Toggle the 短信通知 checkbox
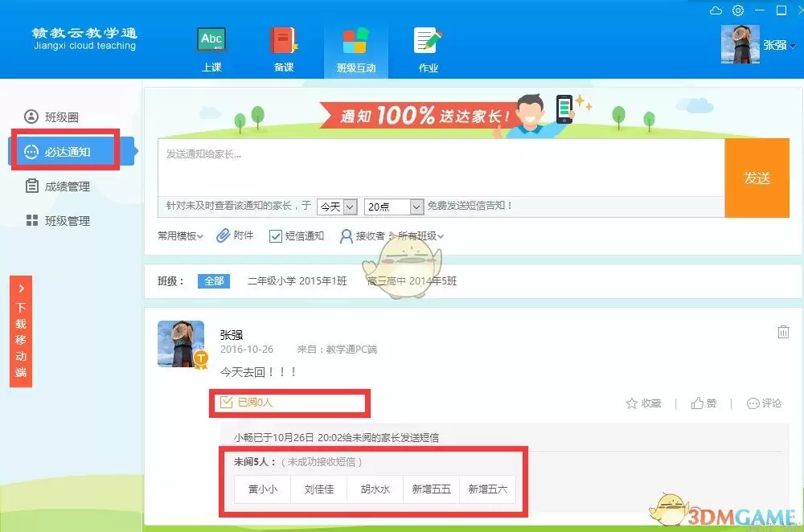The image size is (804, 532). pyautogui.click(x=276, y=236)
